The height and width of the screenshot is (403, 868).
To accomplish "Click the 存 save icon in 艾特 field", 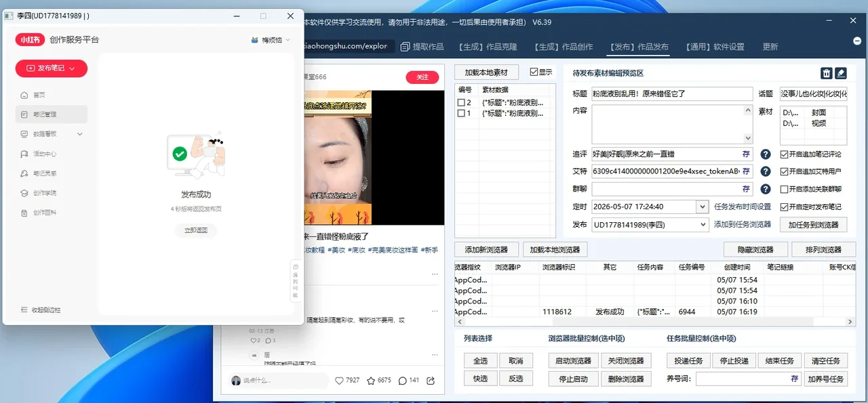I will pyautogui.click(x=746, y=171).
